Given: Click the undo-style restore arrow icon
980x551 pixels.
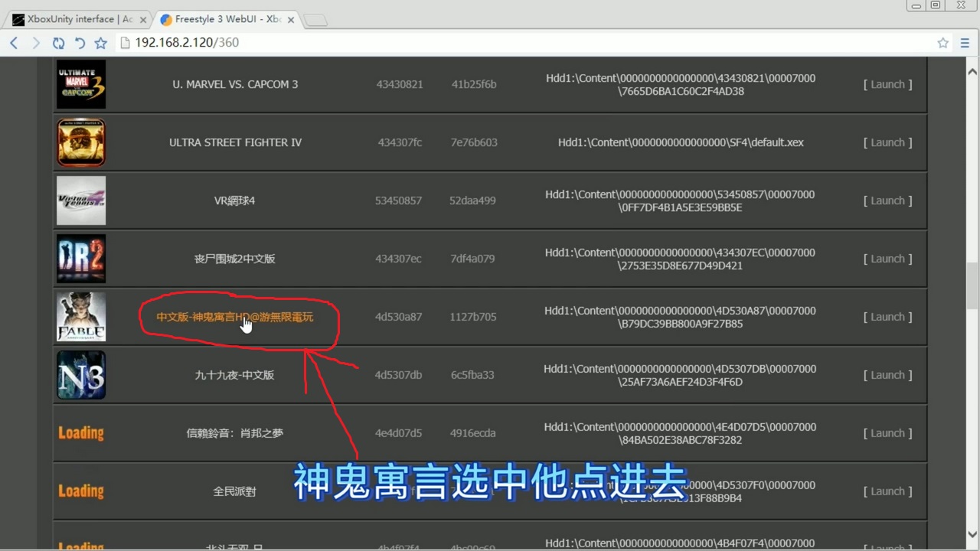Looking at the screenshot, I should 79,43.
